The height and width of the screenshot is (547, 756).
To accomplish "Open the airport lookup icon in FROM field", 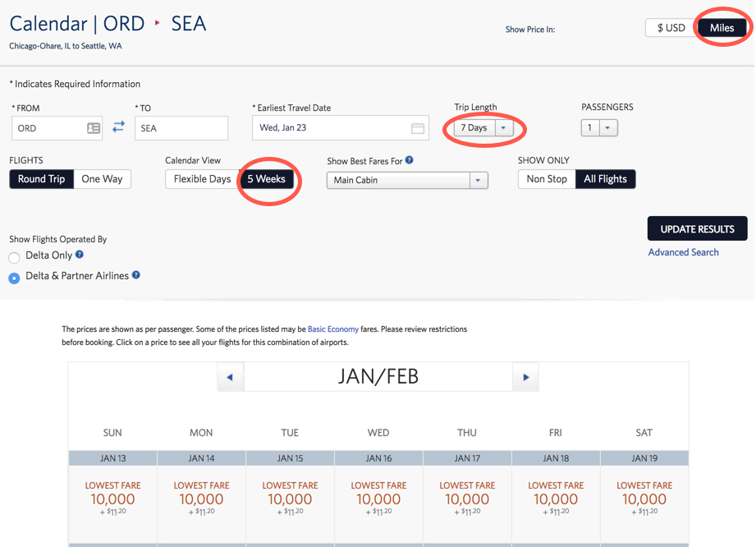I will tap(94, 128).
